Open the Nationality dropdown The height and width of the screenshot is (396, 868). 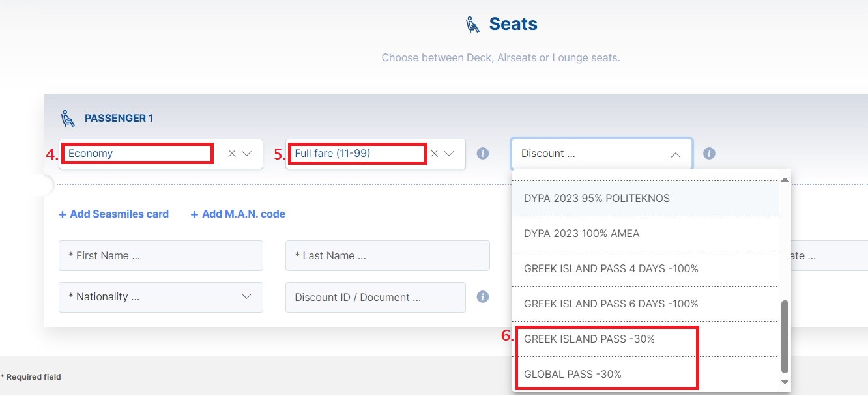click(x=161, y=297)
